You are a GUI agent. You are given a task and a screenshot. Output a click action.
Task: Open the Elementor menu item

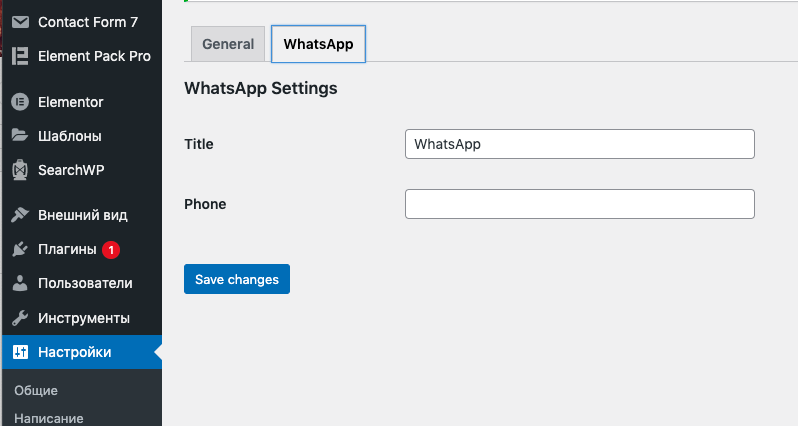point(71,102)
